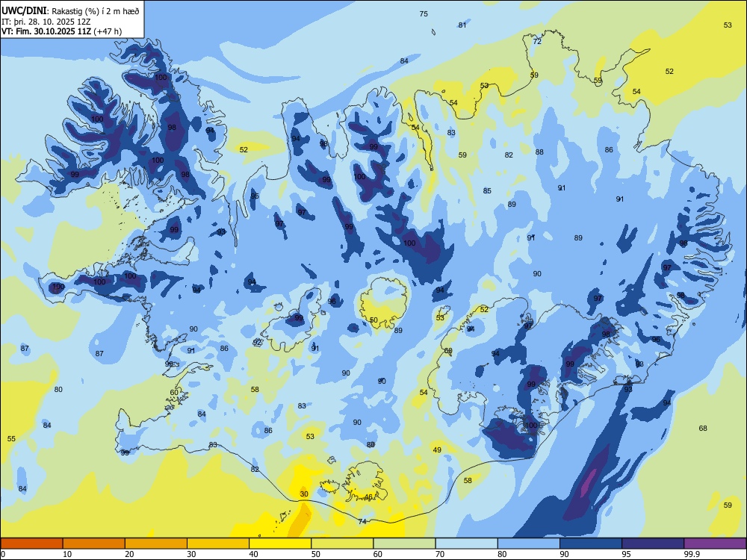Click the '74' humidity value on the map

coord(362,521)
